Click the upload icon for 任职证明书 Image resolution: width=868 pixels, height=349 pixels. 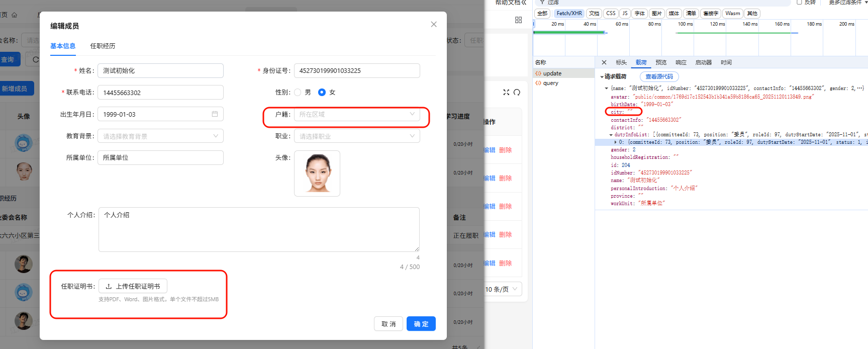coord(109,286)
